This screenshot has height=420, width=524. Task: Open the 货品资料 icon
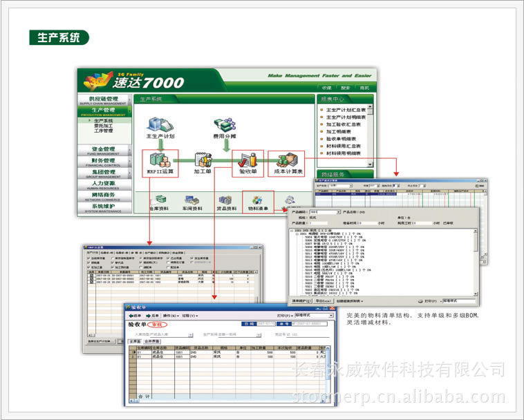[226, 202]
